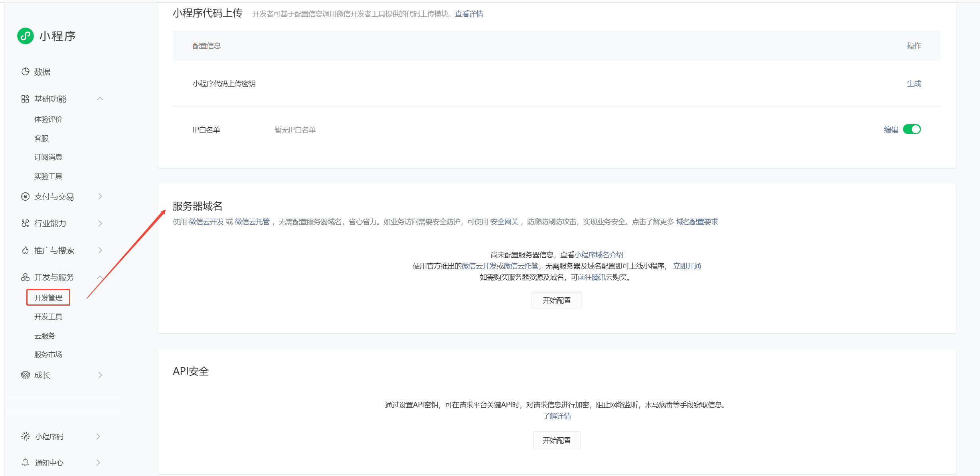
Task: Open the 开发管理 menu item
Action: pos(48,298)
